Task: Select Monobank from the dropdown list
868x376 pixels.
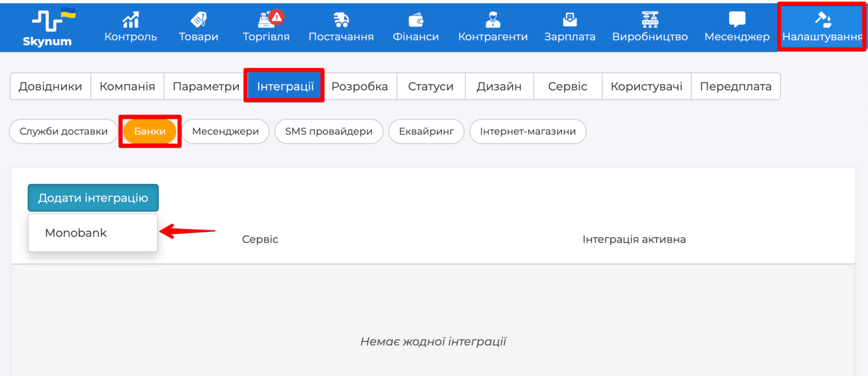Action: (76, 233)
